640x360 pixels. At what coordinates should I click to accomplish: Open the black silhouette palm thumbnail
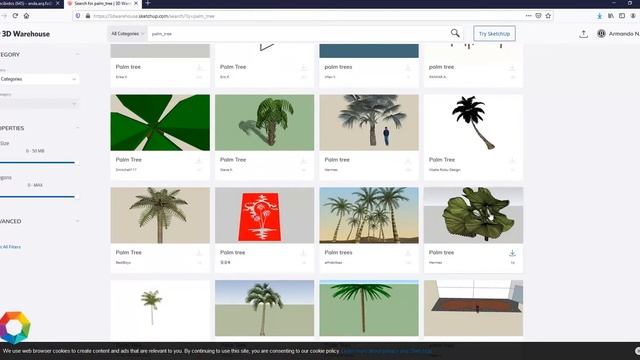coord(473,122)
